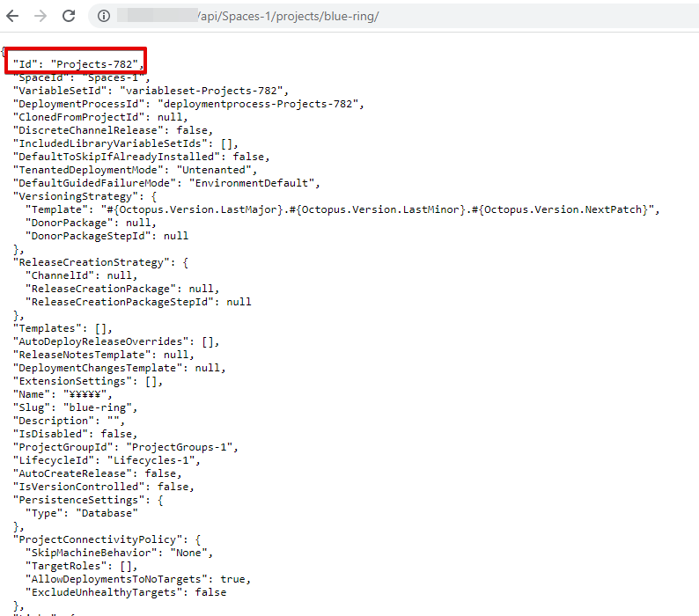Click the "Name": "¥¥¥¥¥" line

[x=63, y=394]
